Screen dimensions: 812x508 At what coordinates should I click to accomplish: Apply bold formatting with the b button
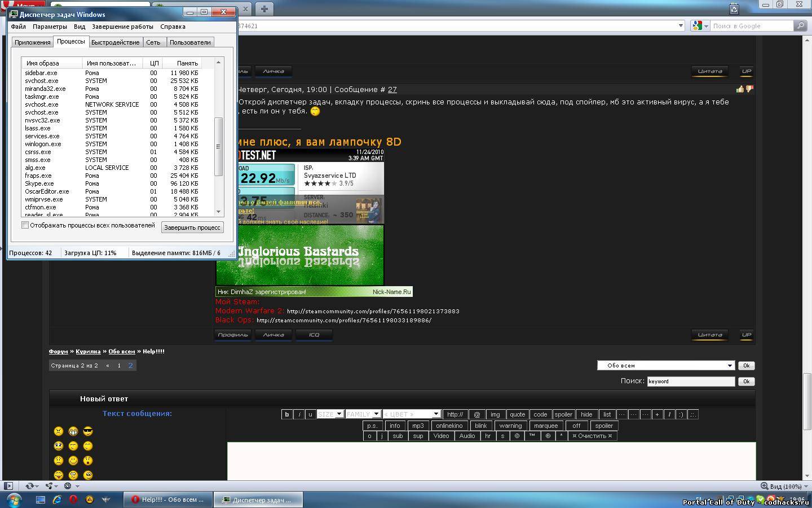point(287,414)
